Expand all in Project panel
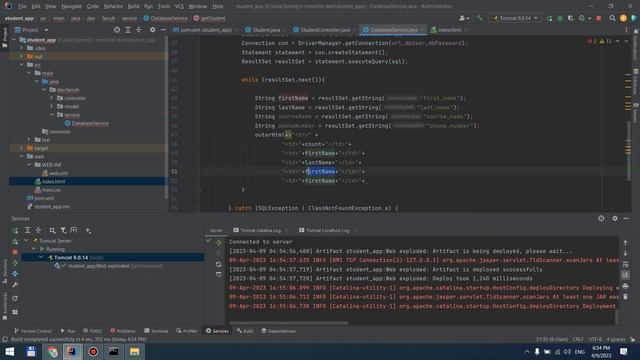The image size is (640, 360). [128, 30]
